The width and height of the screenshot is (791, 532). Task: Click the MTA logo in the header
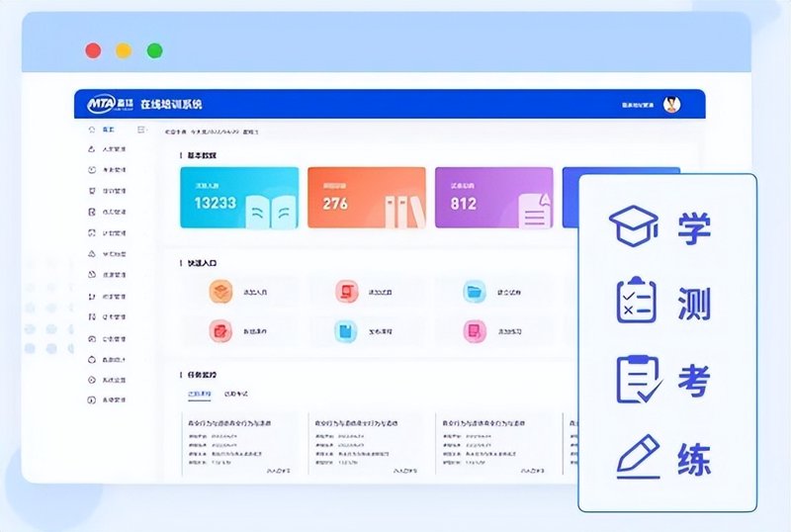(110, 105)
